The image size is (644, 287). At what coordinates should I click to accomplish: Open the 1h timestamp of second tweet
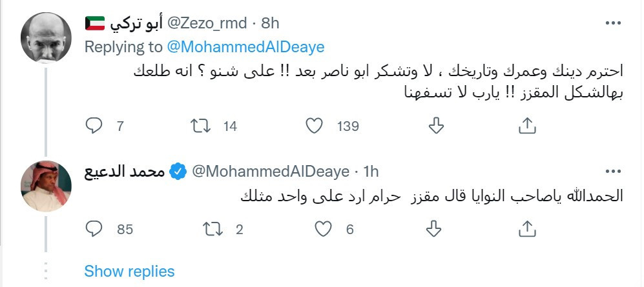371,172
